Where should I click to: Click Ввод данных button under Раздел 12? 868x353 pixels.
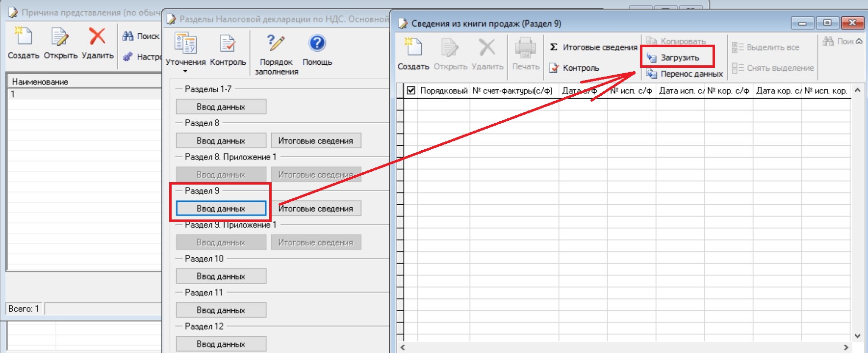click(221, 344)
